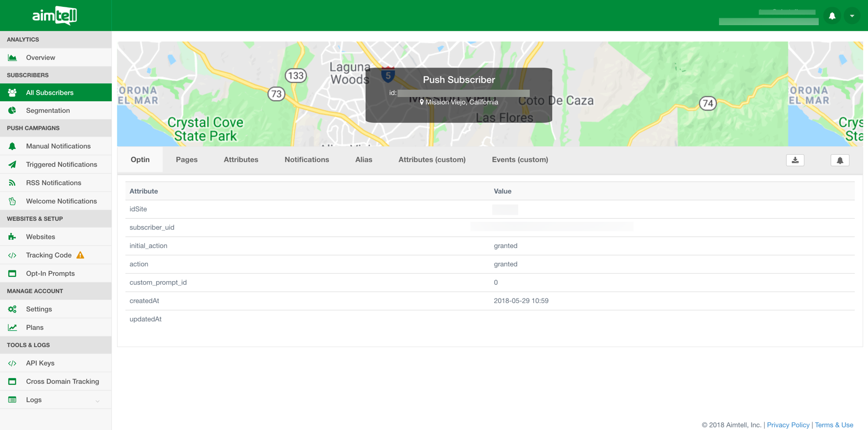Go to Opt-In Prompts in sidebar

tap(50, 274)
